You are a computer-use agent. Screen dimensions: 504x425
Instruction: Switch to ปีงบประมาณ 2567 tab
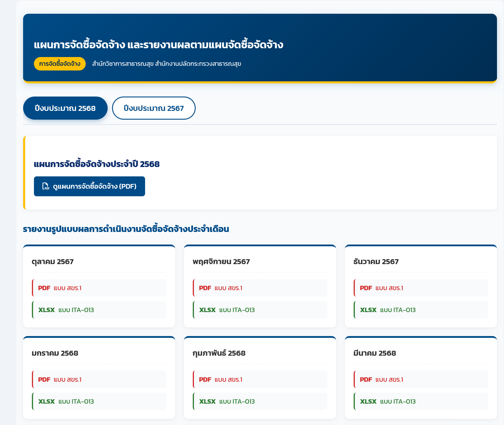tap(154, 108)
